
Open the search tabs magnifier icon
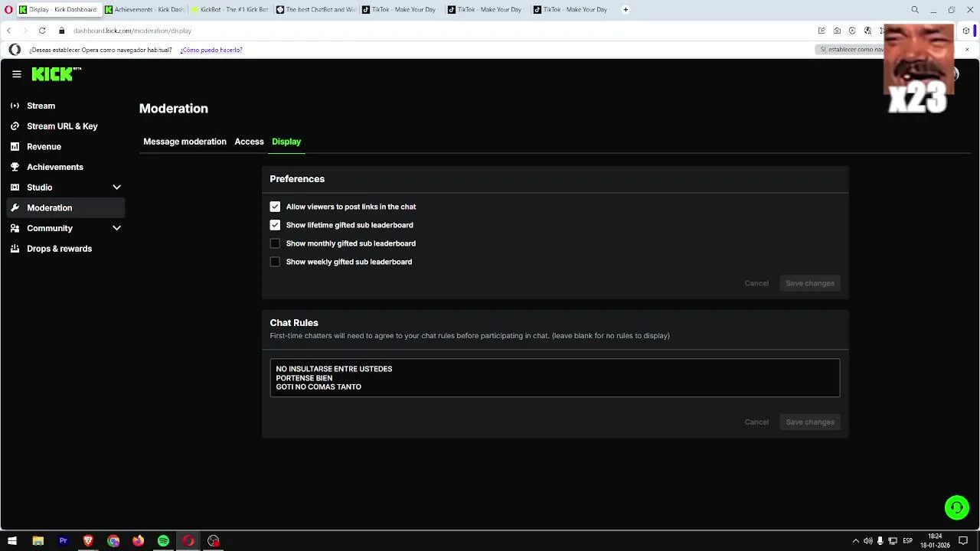[x=915, y=10]
